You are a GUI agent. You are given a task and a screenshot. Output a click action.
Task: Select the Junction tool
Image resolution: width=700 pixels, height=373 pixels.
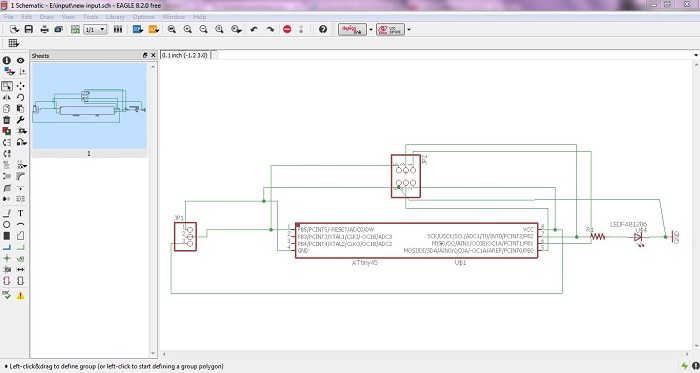tap(7, 258)
